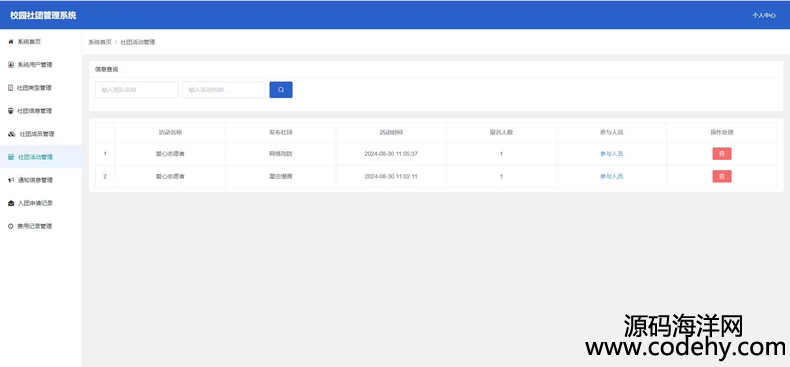
Task: Focus the 输入团队名称 search field
Action: click(137, 90)
